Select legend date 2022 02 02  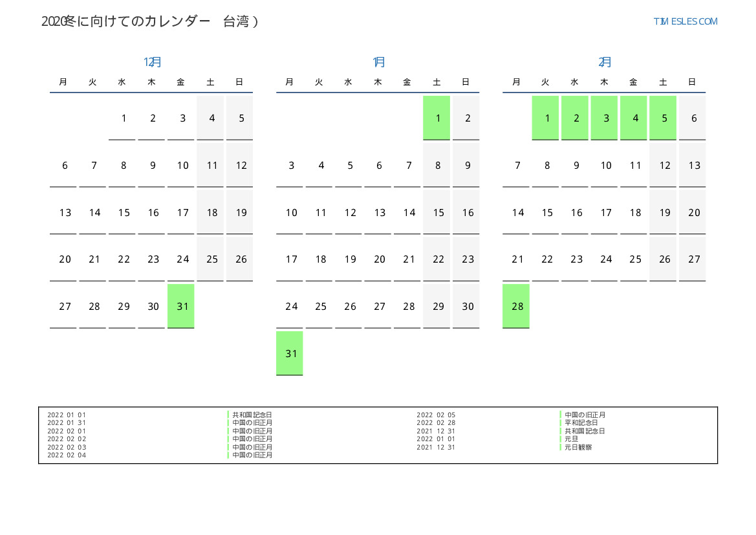click(x=67, y=439)
